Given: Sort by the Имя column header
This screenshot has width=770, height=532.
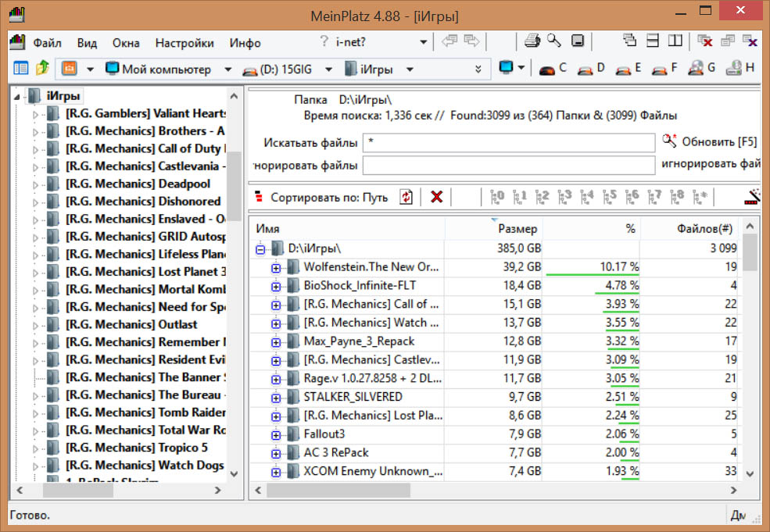Looking at the screenshot, I should click(x=347, y=229).
